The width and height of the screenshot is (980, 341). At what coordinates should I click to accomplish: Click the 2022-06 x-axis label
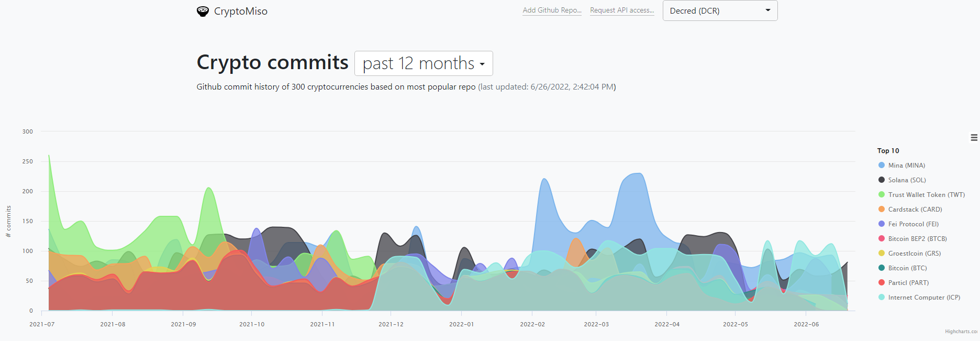click(x=806, y=325)
